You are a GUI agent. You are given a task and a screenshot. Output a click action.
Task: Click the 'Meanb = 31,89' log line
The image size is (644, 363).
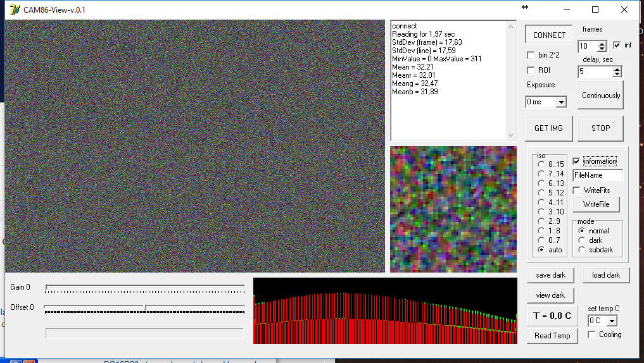point(415,92)
